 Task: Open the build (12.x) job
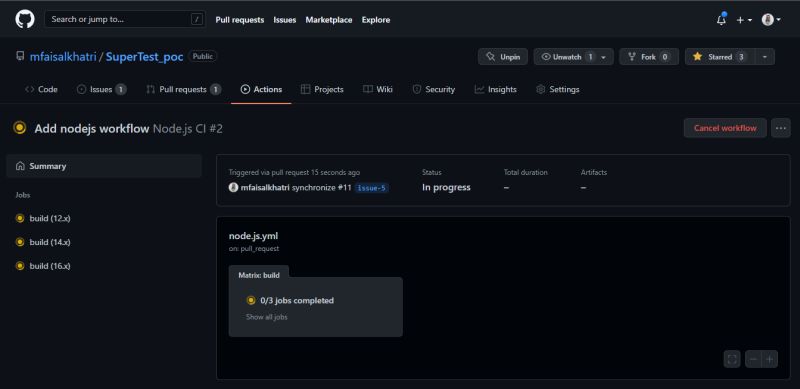point(50,218)
